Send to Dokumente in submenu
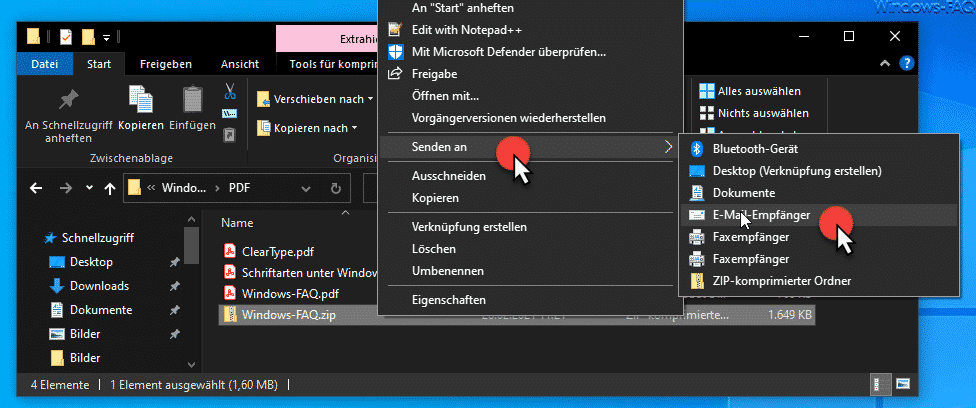The height and width of the screenshot is (408, 976). tap(819, 193)
